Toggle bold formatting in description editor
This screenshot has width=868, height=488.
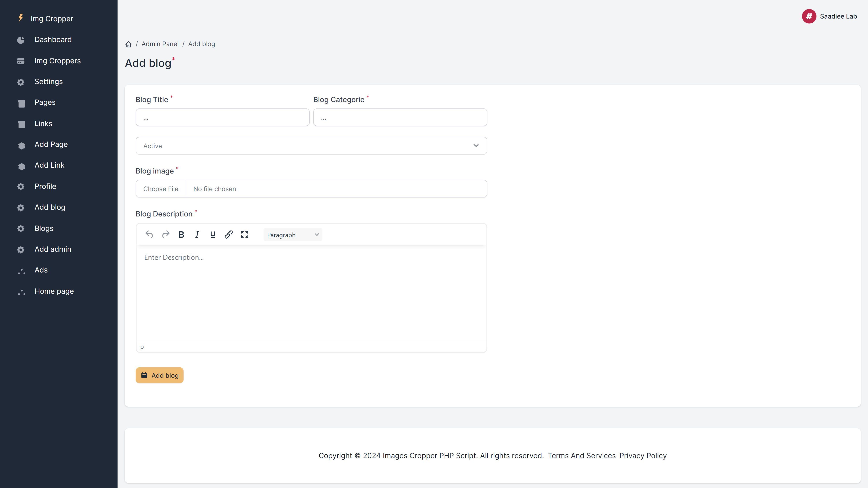click(x=181, y=235)
